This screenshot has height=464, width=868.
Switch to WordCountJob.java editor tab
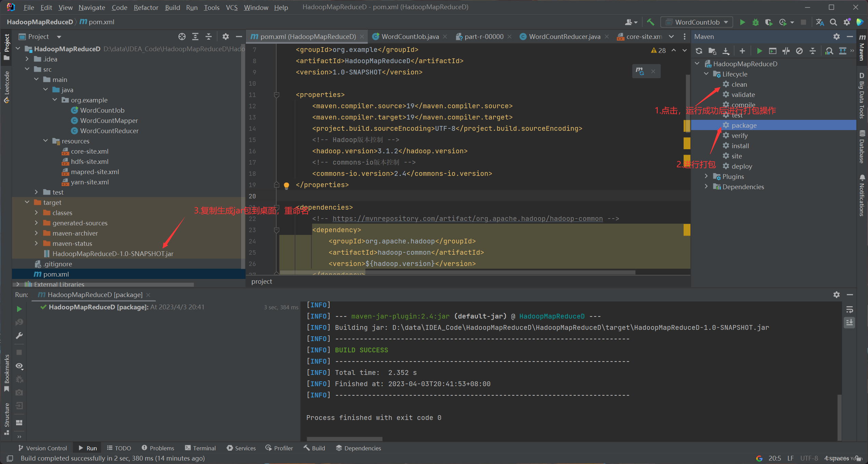410,37
